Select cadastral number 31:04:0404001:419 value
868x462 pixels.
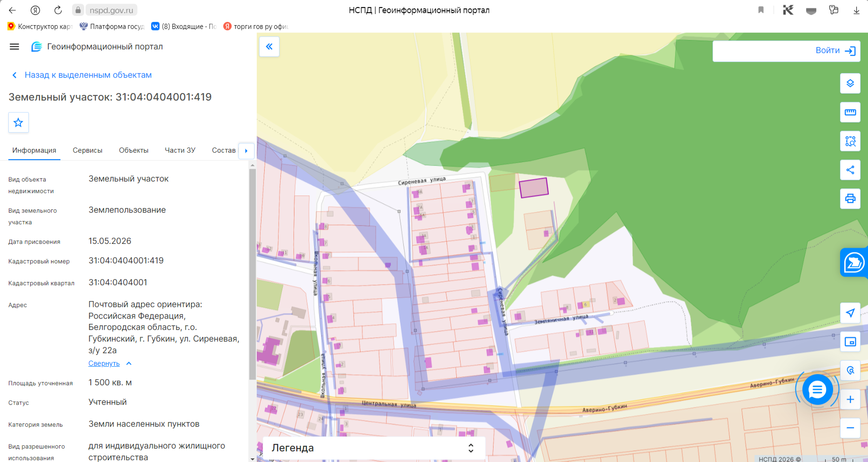(x=126, y=261)
